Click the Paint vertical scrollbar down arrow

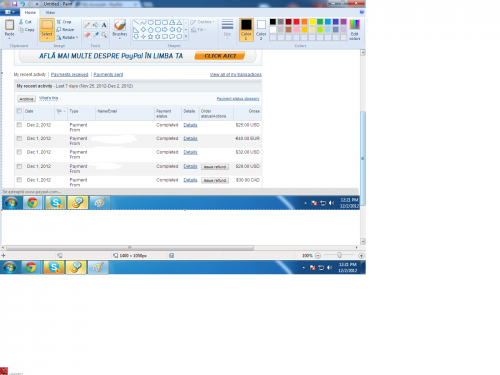[363, 241]
